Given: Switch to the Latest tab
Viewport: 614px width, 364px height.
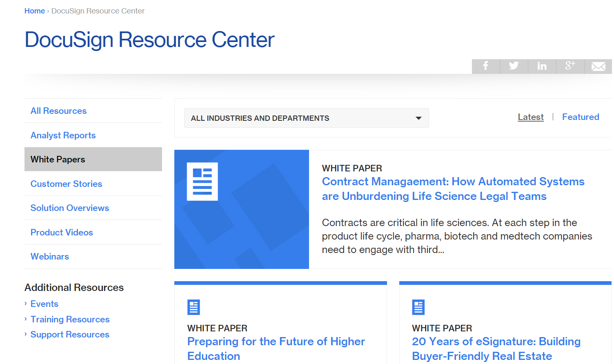Looking at the screenshot, I should [x=530, y=117].
